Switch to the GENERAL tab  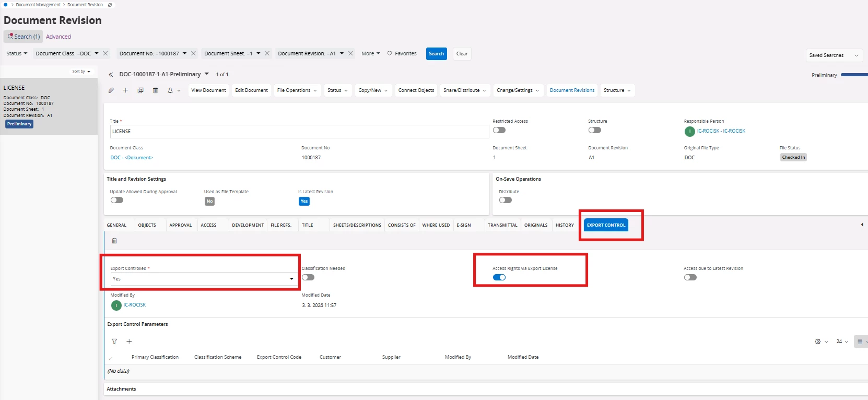(116, 225)
